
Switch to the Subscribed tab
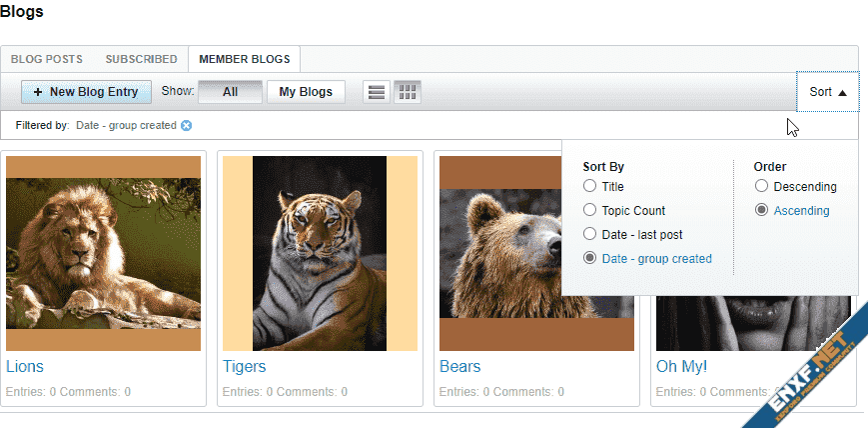tap(141, 60)
